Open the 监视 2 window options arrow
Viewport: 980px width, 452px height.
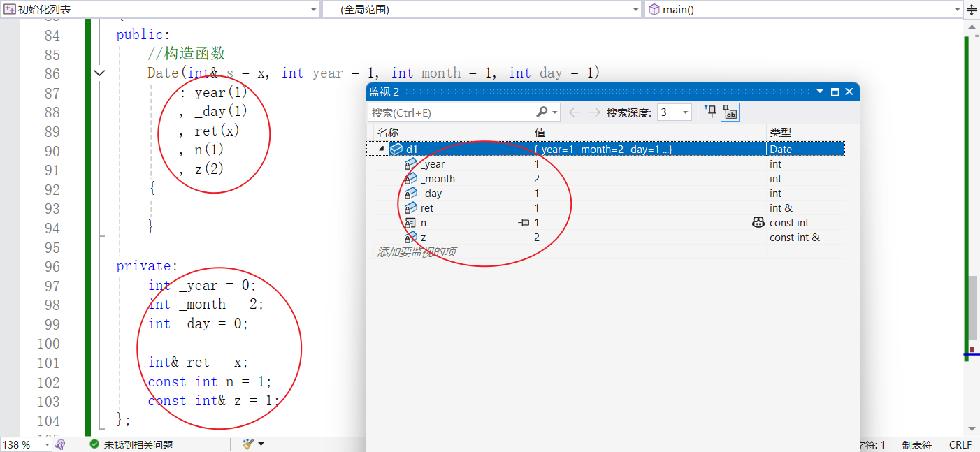pyautogui.click(x=820, y=92)
